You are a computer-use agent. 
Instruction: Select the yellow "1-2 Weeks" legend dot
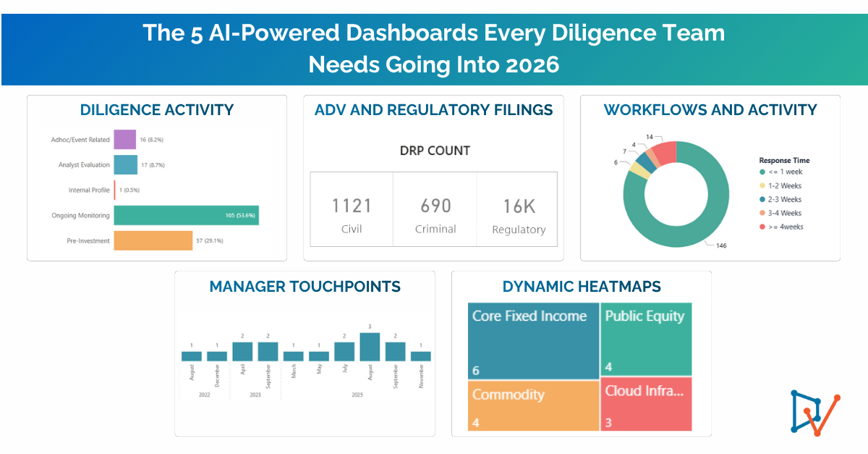click(762, 186)
